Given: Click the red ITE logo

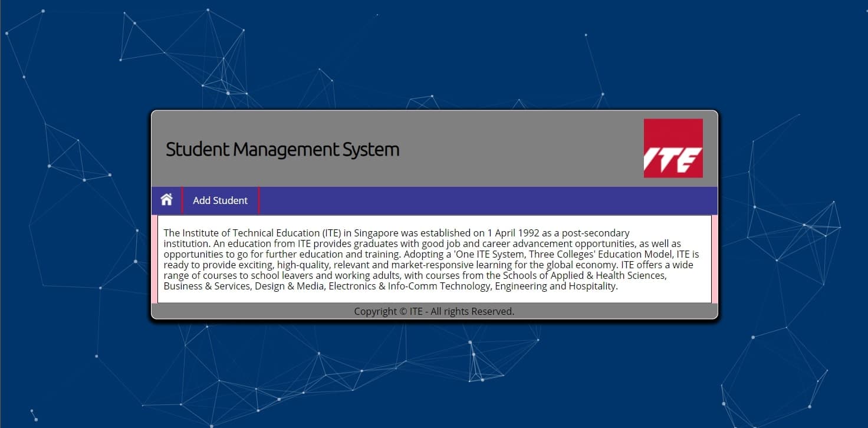Looking at the screenshot, I should [673, 148].
